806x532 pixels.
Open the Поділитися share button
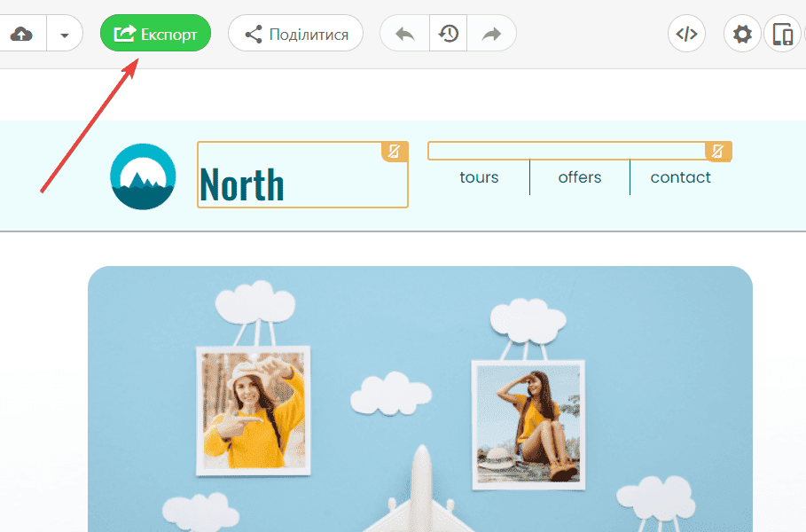[295, 35]
